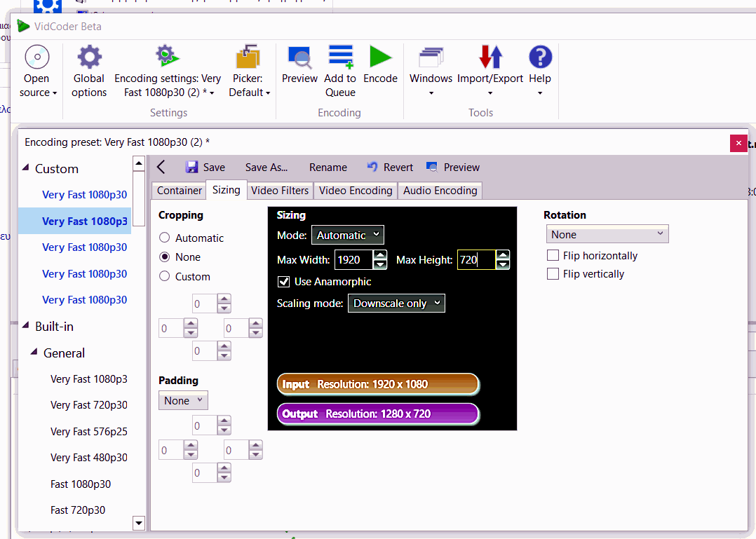Start encoding with green Encode arrow

click(x=380, y=56)
